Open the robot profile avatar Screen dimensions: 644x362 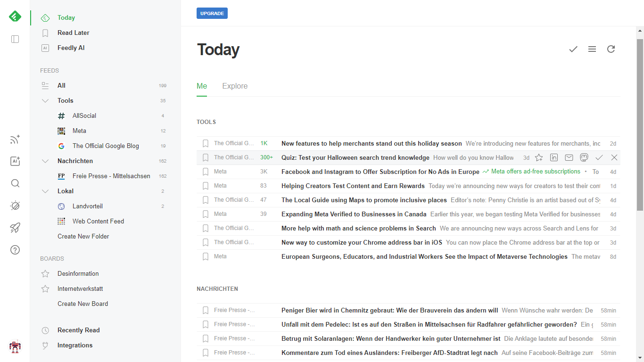(x=15, y=346)
